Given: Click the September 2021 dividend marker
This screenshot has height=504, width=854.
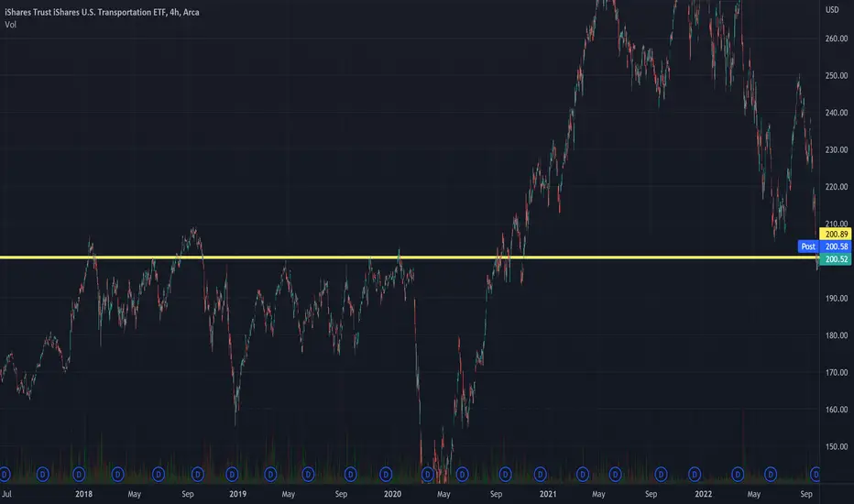Looking at the screenshot, I should 662,475.
